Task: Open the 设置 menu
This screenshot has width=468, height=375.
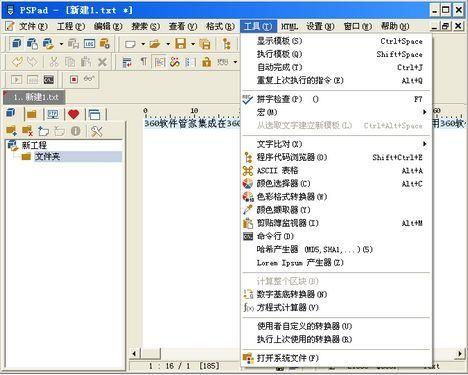Action: tap(320, 26)
